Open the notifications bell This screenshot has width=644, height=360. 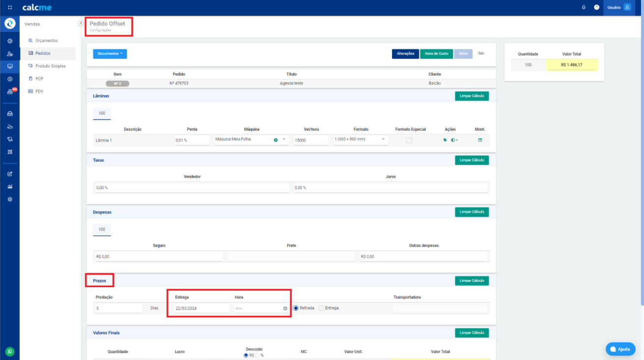584,7
